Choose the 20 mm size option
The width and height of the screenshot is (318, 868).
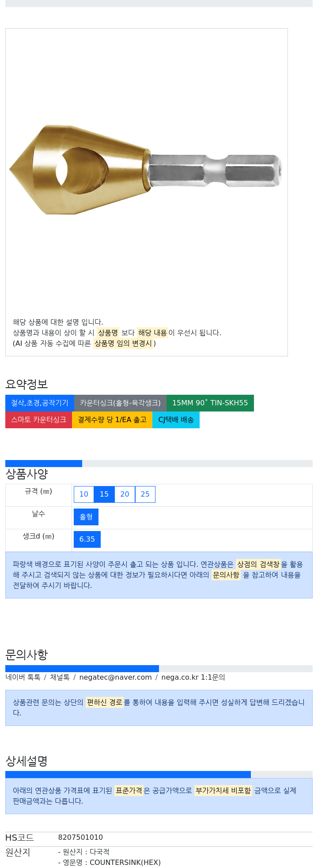click(125, 494)
